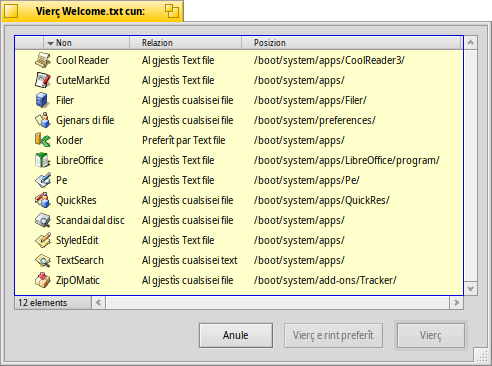The image size is (492, 366).
Task: Select the Koder application icon
Action: 43,140
